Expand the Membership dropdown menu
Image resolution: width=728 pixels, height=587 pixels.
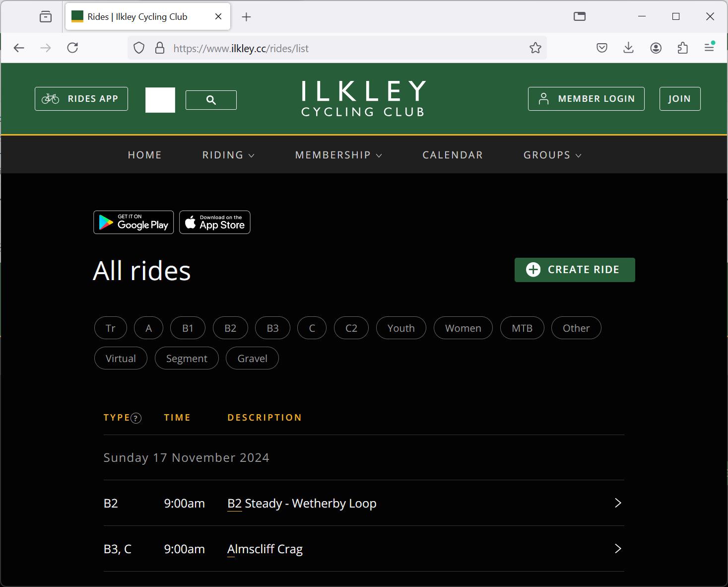point(338,155)
